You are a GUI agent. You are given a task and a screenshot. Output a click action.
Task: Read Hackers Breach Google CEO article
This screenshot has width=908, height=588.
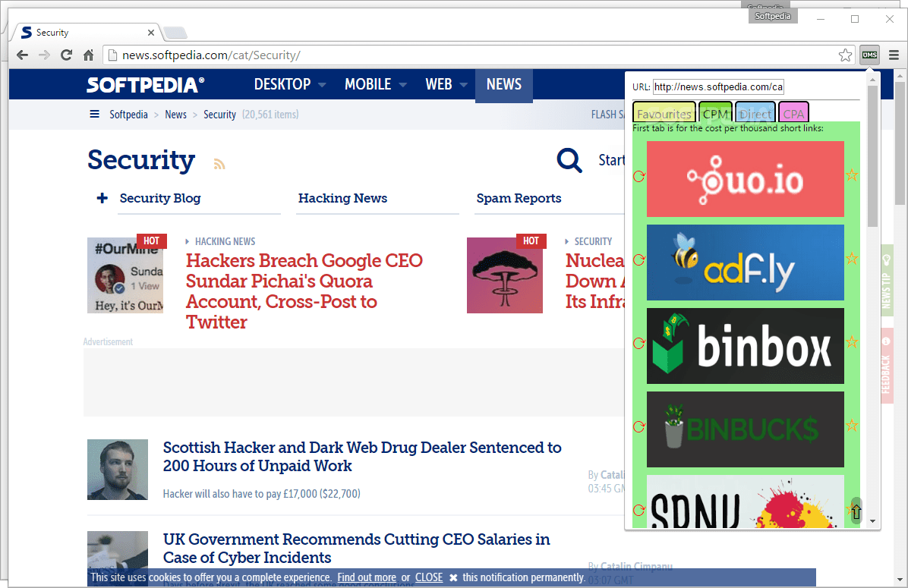[x=304, y=291]
